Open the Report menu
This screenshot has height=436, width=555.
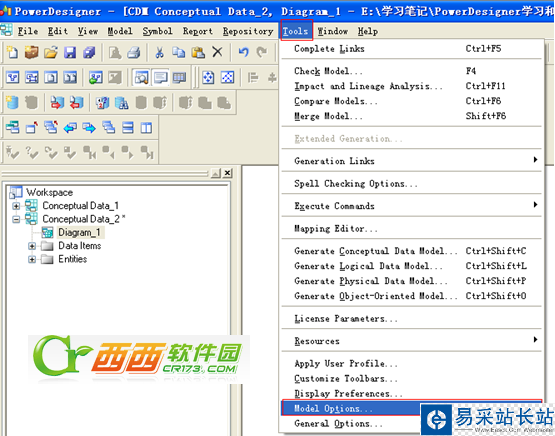pos(198,31)
